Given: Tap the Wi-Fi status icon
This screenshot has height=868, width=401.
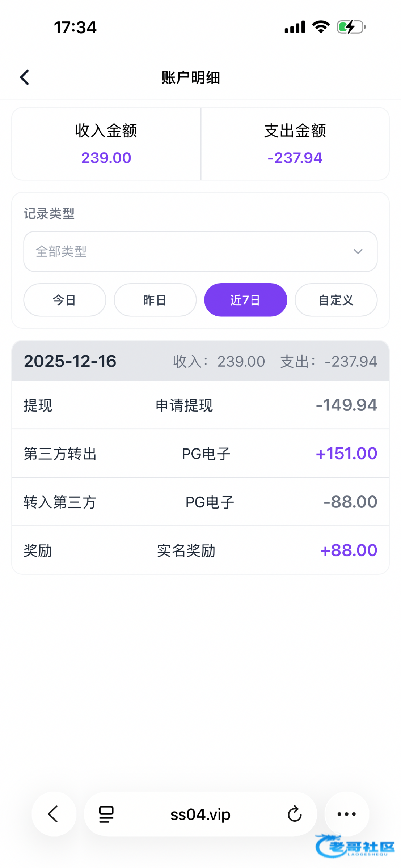Looking at the screenshot, I should pos(321,27).
